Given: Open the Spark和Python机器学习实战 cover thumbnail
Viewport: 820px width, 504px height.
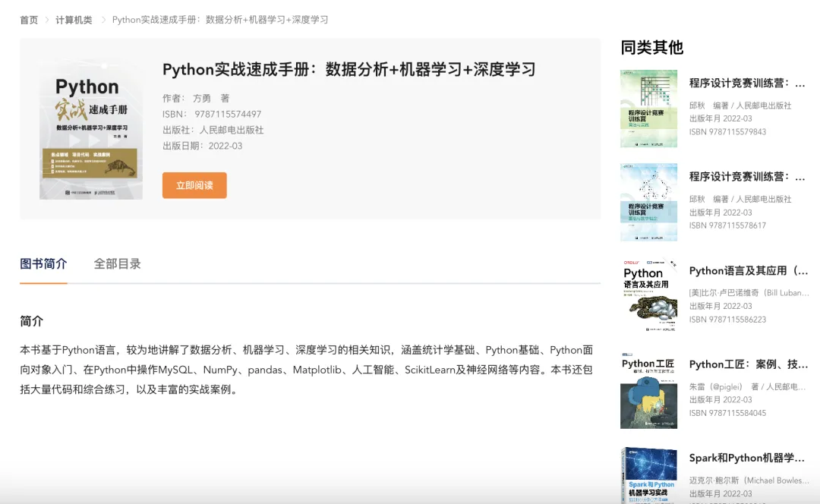Looking at the screenshot, I should [648, 474].
